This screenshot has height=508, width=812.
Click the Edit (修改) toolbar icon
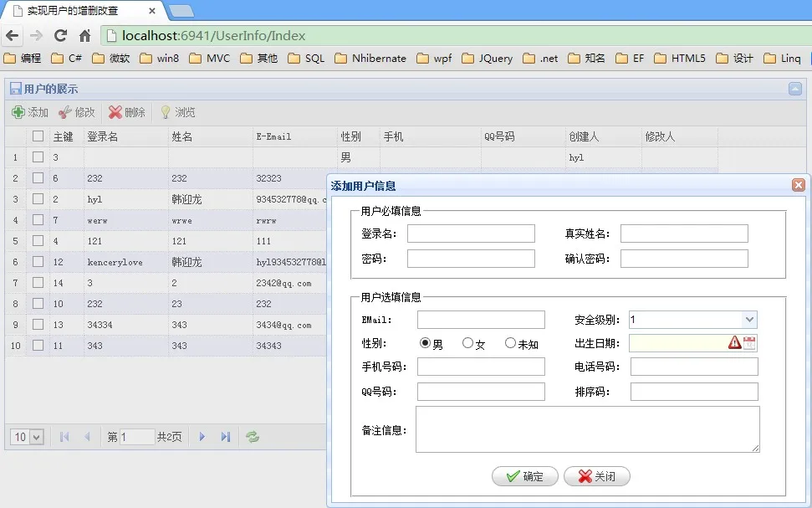(x=65, y=112)
